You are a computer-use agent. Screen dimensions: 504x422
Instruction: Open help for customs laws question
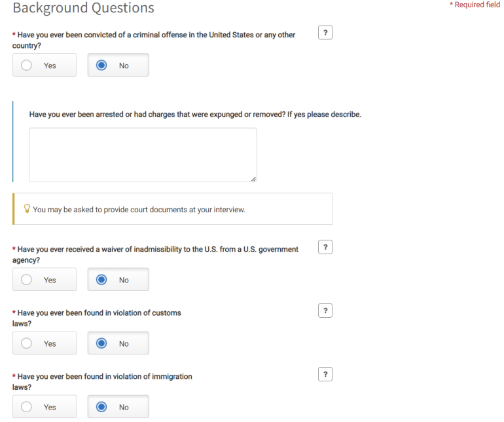point(325,311)
